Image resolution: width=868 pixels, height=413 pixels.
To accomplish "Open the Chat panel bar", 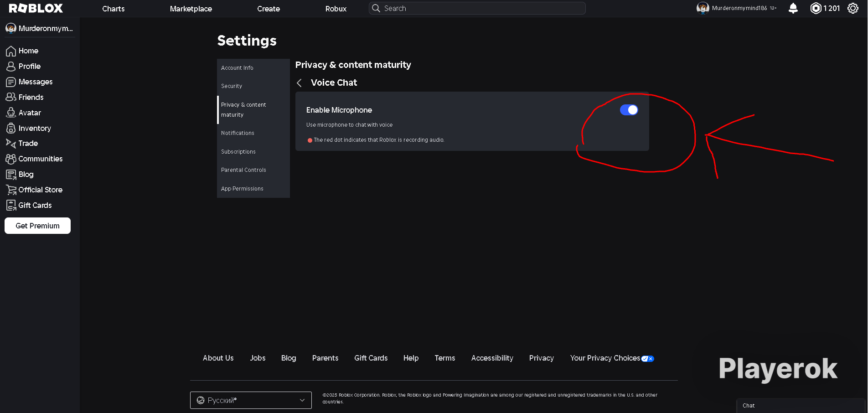I will [x=801, y=406].
